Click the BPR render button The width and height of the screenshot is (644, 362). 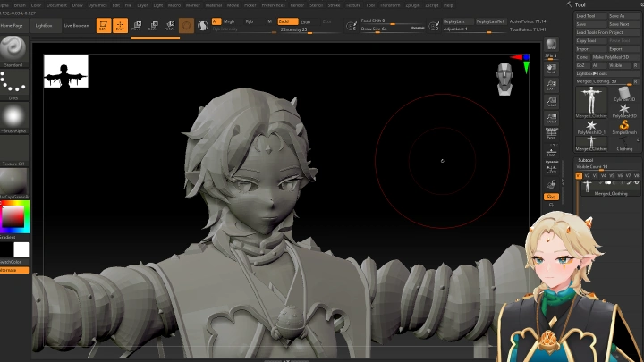(x=551, y=44)
